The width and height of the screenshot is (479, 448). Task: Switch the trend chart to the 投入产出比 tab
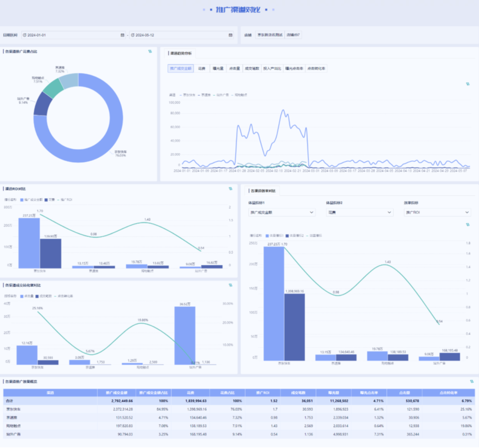pyautogui.click(x=272, y=68)
